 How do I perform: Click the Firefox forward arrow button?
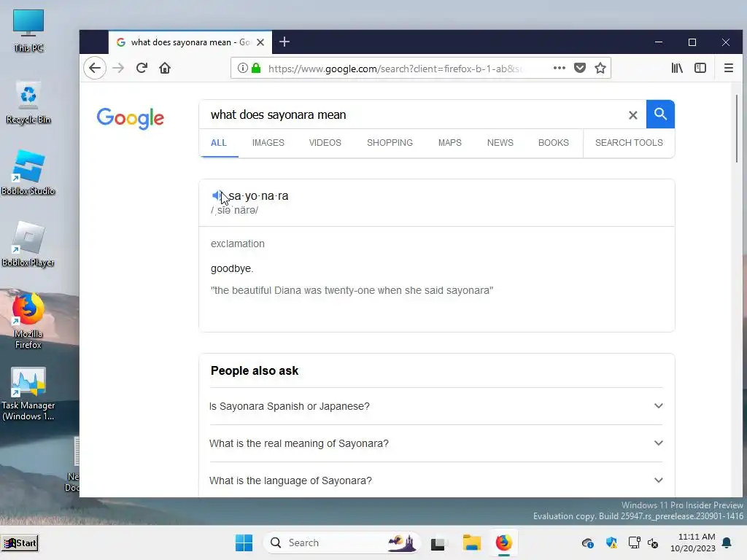(118, 68)
